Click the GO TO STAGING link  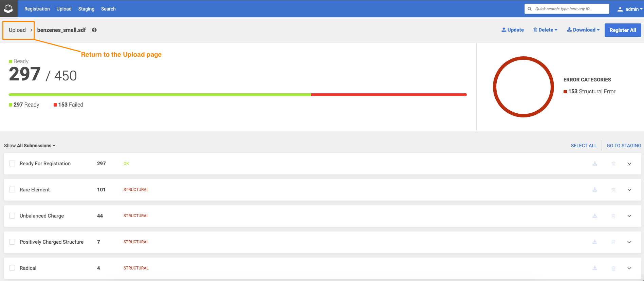624,146
